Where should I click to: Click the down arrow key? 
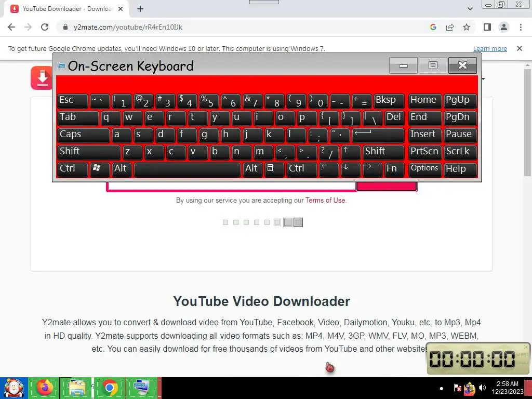coord(351,169)
